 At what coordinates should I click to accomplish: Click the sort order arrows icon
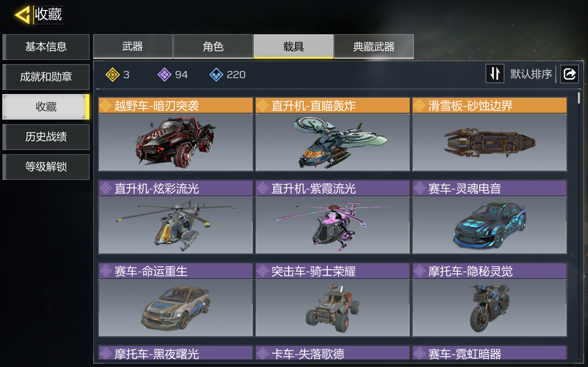click(x=495, y=73)
